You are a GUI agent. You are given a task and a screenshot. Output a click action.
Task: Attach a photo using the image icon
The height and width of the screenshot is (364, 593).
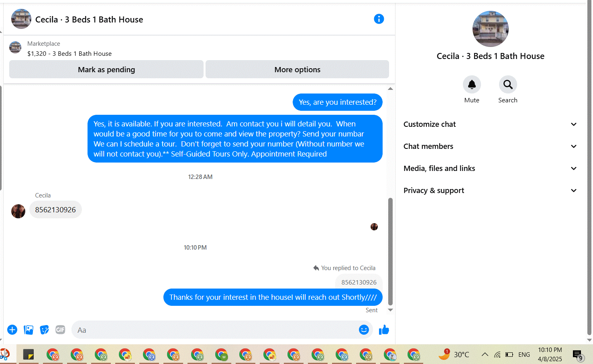click(29, 330)
